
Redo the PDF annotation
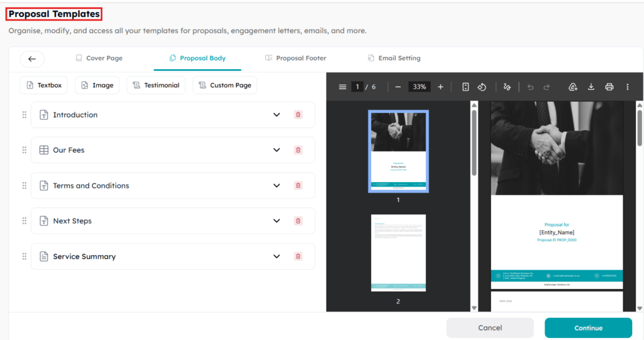pyautogui.click(x=547, y=87)
